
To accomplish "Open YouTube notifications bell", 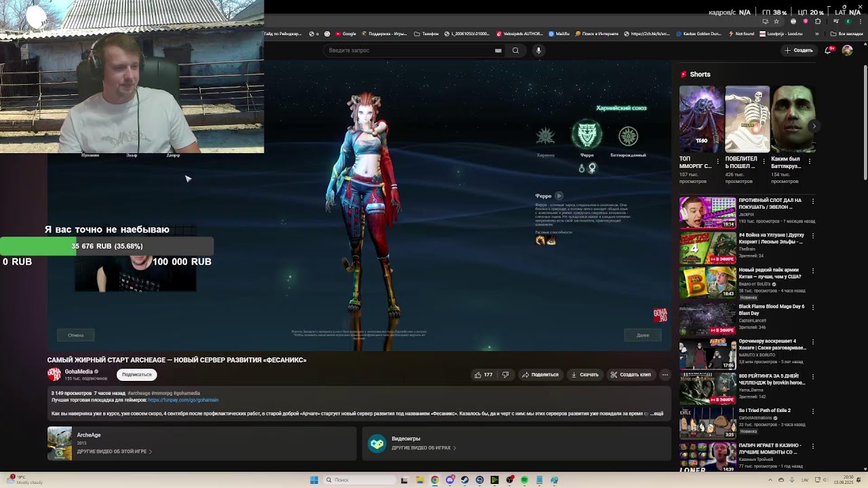I will tap(829, 50).
